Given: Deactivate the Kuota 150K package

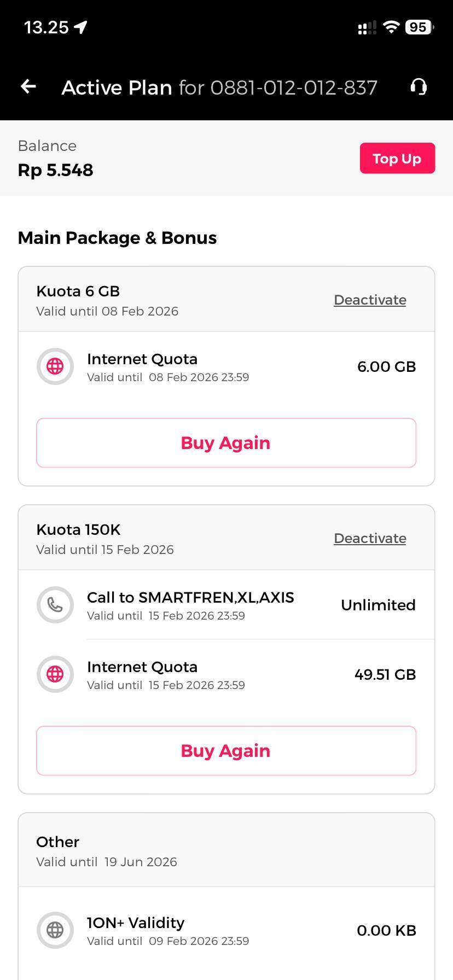Looking at the screenshot, I should point(370,539).
